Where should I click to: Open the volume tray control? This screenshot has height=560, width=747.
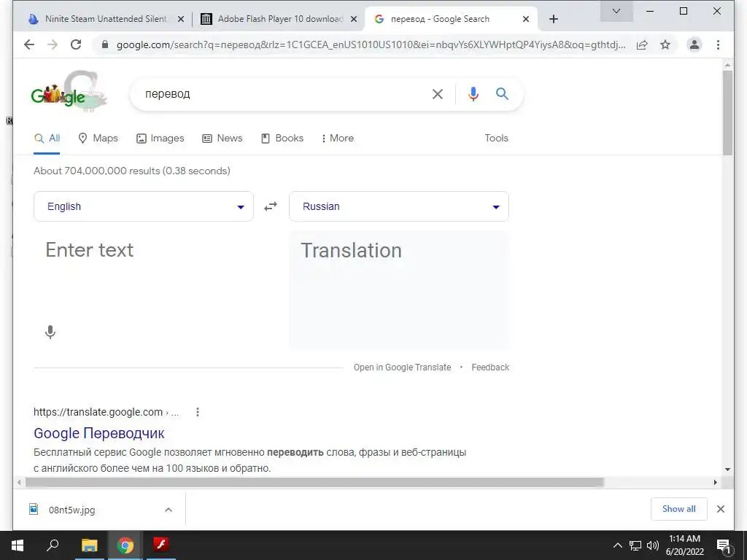tap(653, 545)
